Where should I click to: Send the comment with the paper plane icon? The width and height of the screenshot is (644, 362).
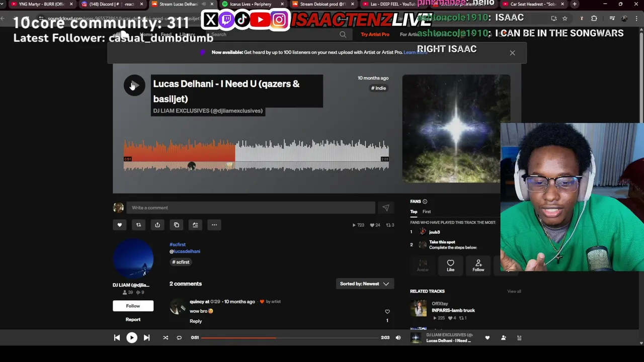(385, 208)
